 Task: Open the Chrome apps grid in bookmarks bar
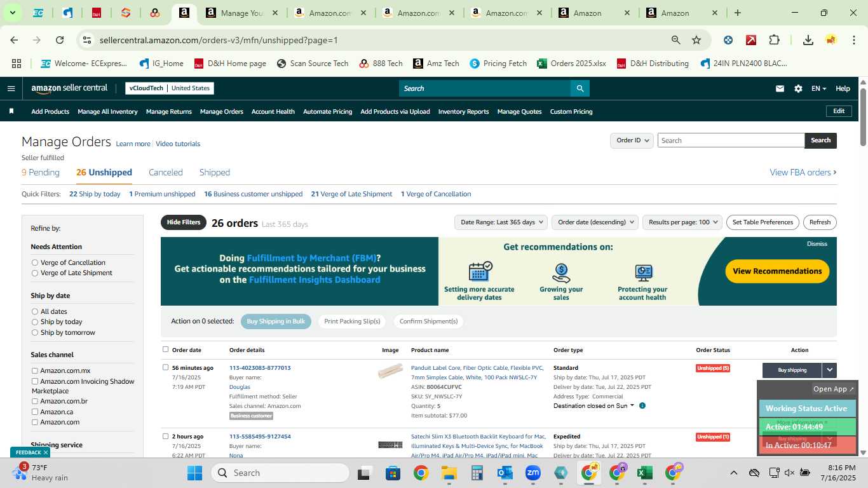tap(17, 64)
